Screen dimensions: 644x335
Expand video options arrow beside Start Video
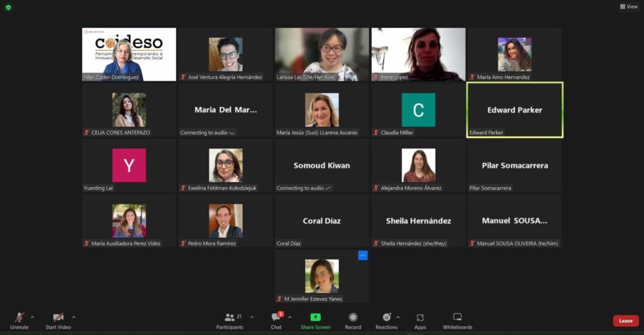point(74,317)
